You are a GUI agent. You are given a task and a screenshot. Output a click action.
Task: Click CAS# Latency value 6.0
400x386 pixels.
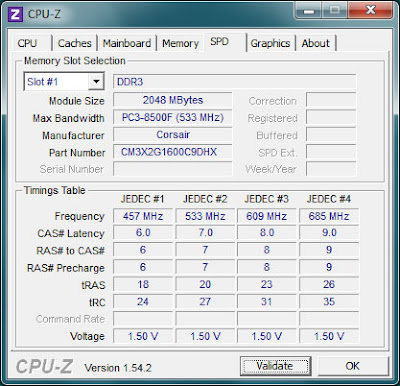pos(143,233)
